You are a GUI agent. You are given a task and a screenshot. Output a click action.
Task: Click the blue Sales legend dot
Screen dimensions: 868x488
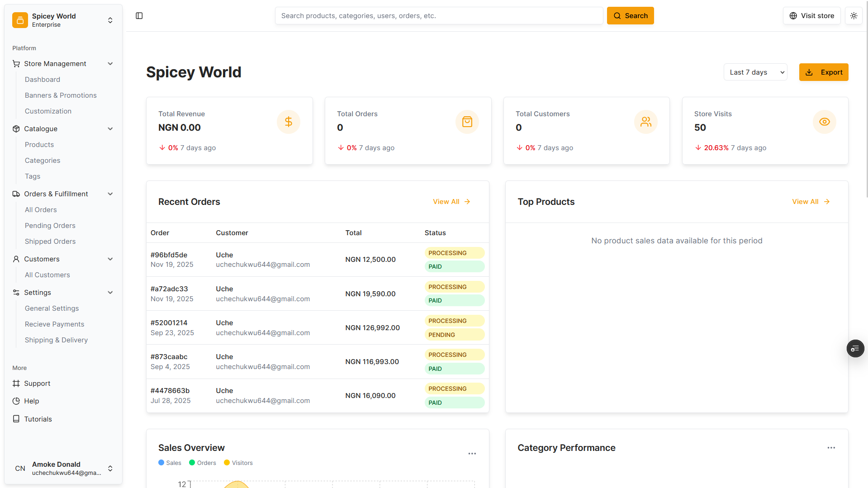161,463
